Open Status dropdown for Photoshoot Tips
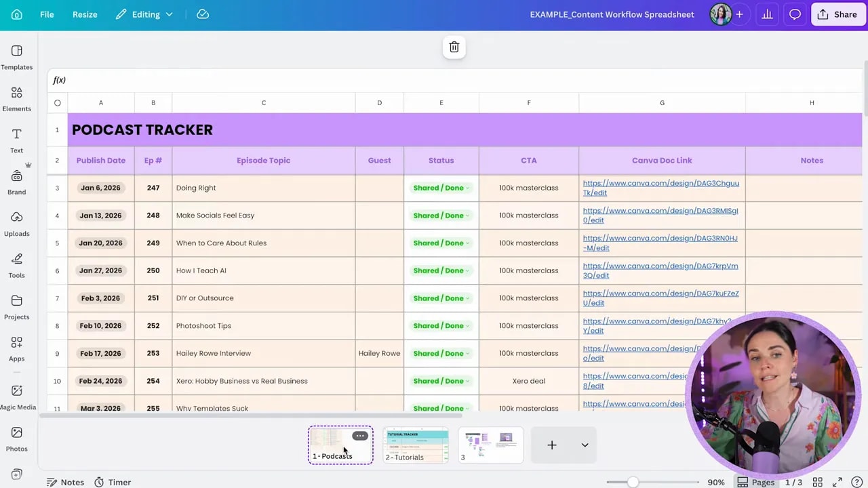The height and width of the screenshot is (488, 868). coord(441,325)
